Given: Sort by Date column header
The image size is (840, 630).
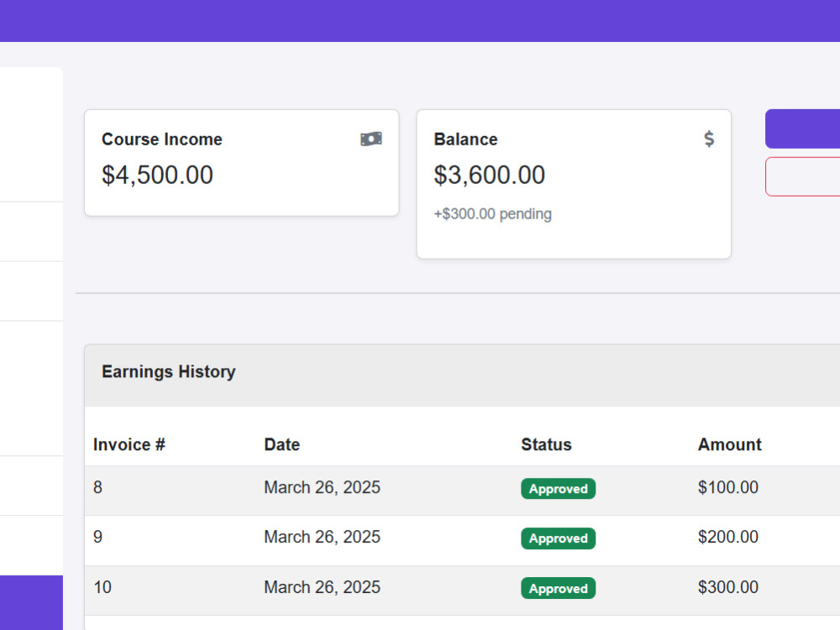Looking at the screenshot, I should coord(281,444).
